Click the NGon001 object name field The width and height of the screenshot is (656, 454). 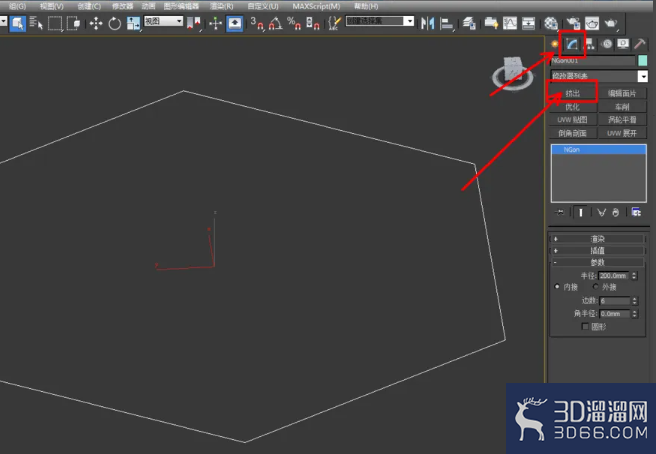pyautogui.click(x=592, y=61)
